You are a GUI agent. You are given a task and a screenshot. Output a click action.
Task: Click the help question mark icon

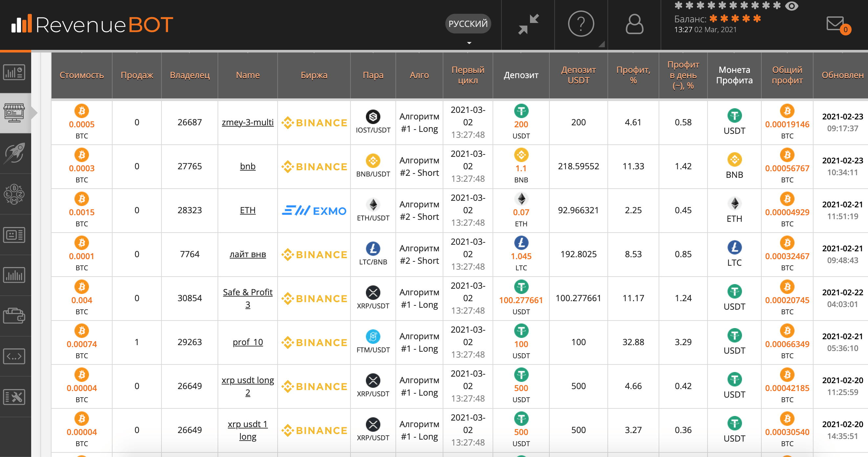click(581, 24)
